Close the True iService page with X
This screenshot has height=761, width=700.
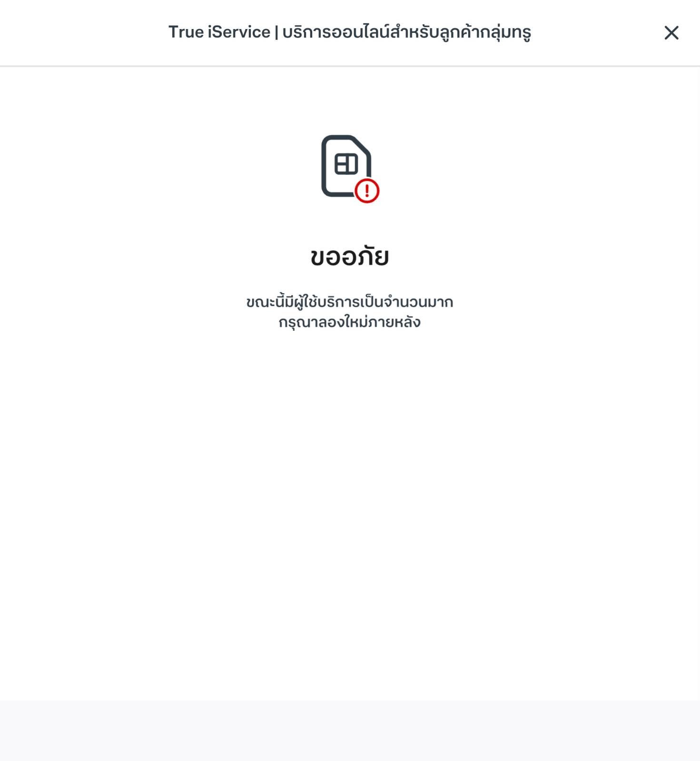671,33
